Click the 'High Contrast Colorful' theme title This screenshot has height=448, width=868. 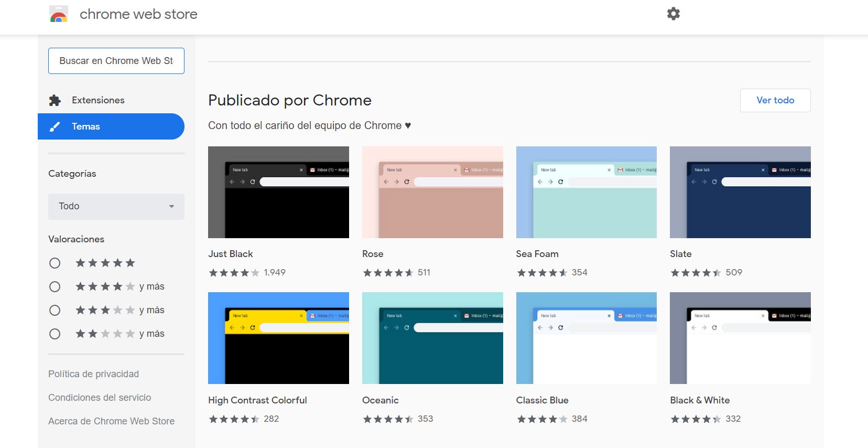tap(257, 400)
